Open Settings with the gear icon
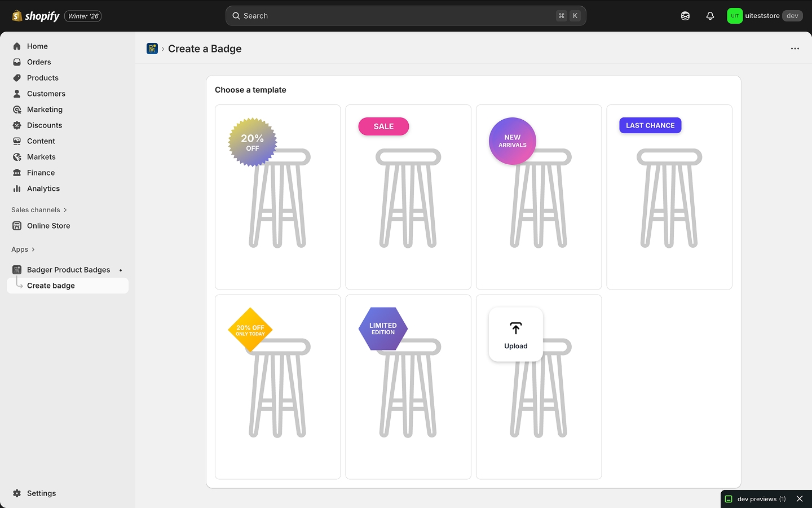This screenshot has height=508, width=812. pyautogui.click(x=17, y=493)
